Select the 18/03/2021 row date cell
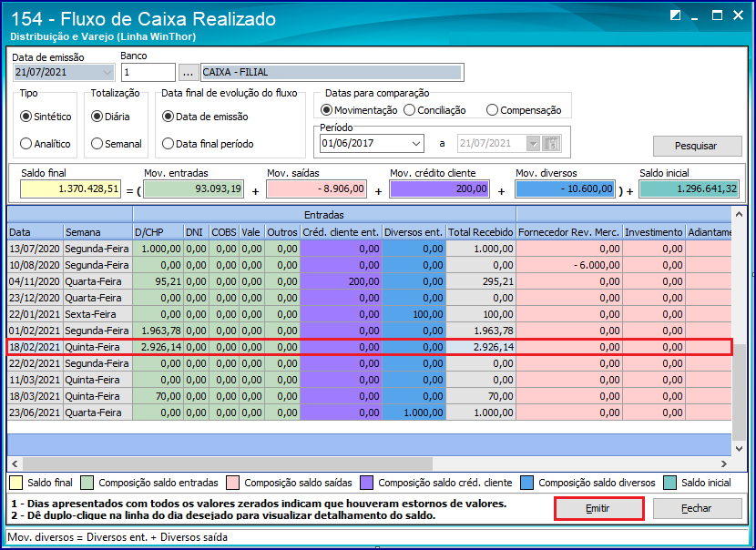The image size is (756, 550). pyautogui.click(x=36, y=396)
